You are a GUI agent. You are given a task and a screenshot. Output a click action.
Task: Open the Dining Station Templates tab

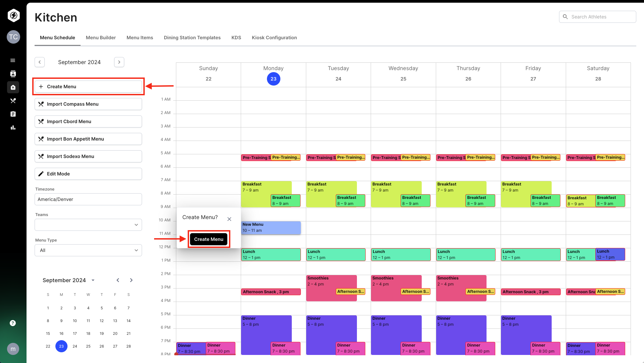point(192,38)
